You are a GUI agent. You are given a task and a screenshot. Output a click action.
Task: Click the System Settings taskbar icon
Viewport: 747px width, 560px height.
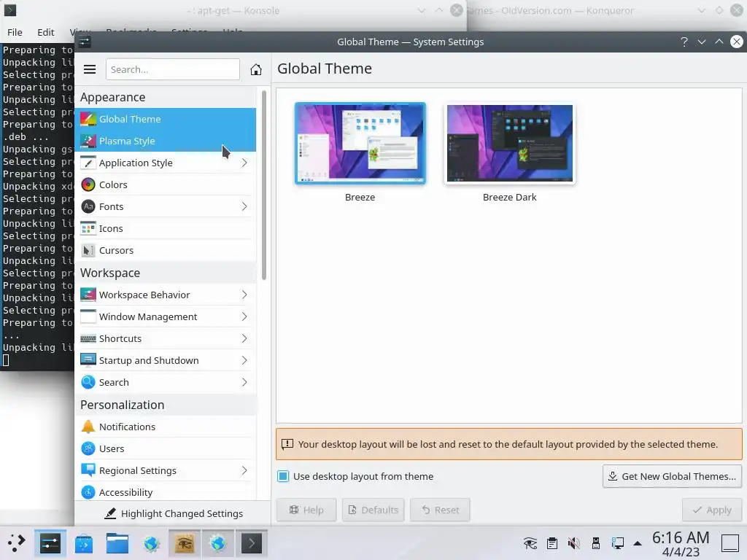click(x=50, y=542)
